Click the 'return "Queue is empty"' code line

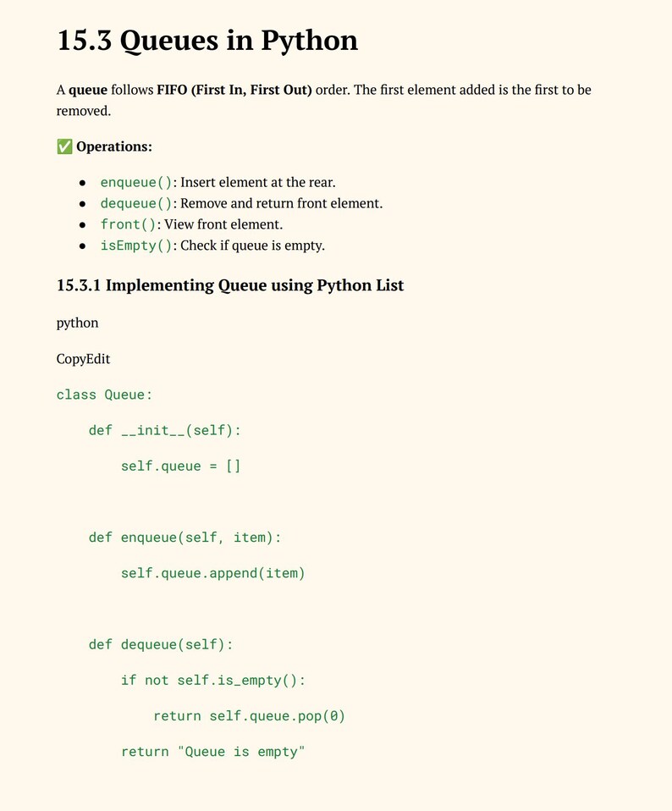pos(213,752)
